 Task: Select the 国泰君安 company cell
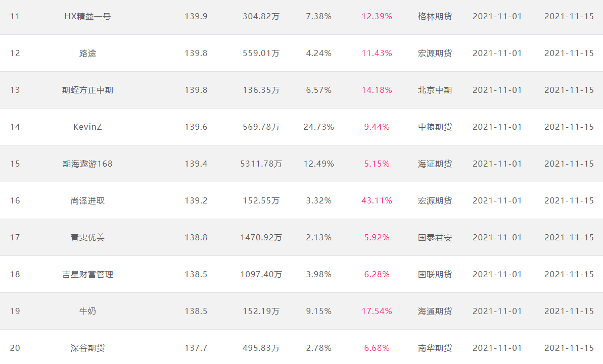click(x=435, y=238)
